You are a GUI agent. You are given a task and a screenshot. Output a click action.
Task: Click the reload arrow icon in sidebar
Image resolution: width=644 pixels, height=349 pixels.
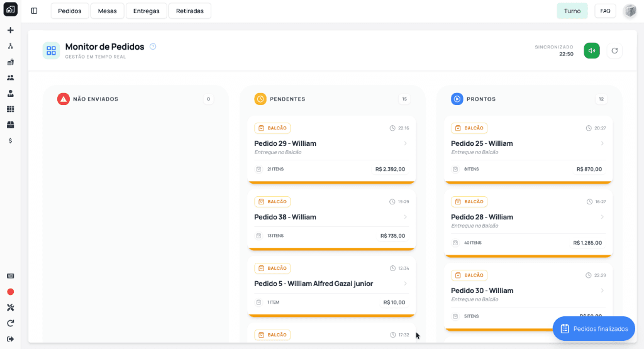[x=11, y=323]
